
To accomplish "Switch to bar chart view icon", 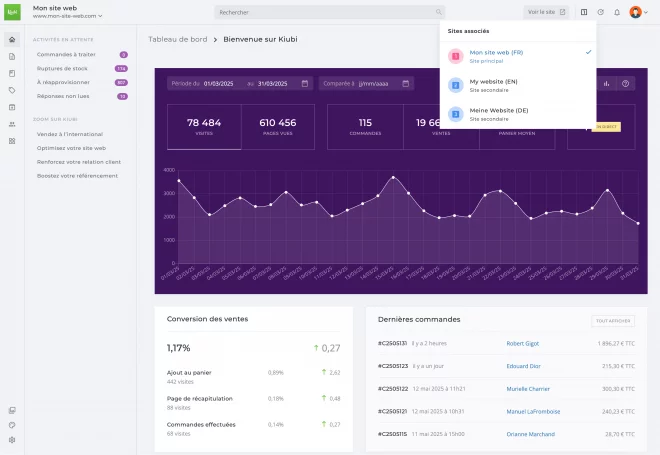I will pos(607,83).
